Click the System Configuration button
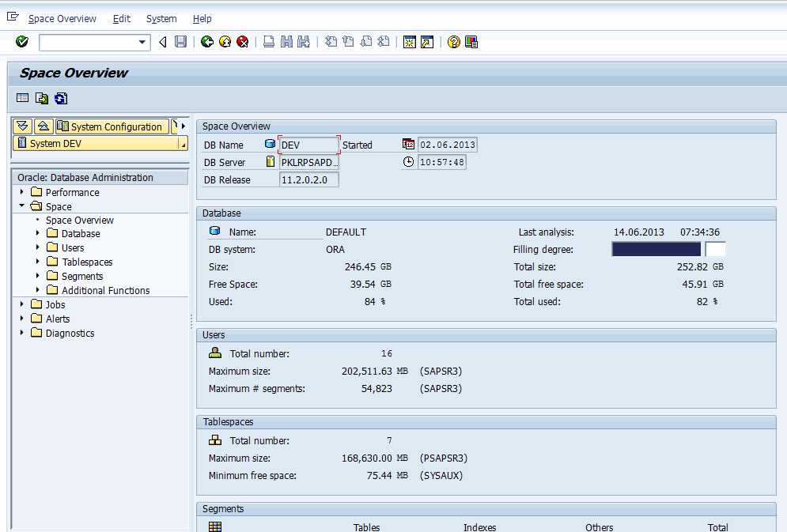The height and width of the screenshot is (532, 787). point(109,126)
